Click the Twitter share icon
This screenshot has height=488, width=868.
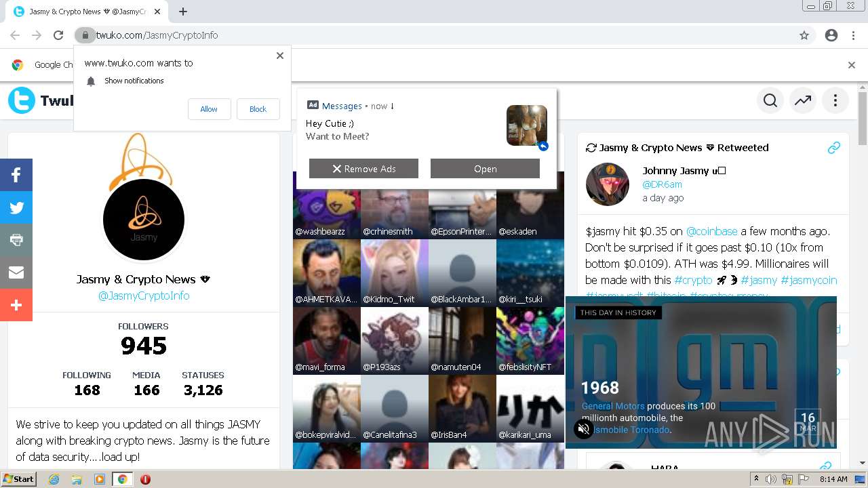click(16, 207)
